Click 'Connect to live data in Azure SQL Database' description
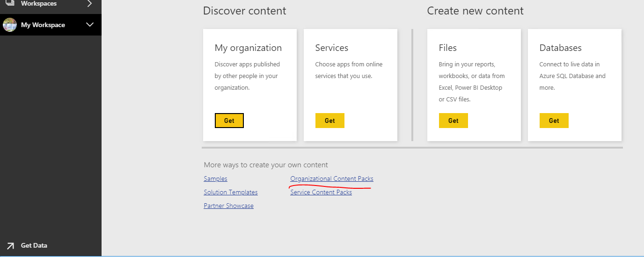This screenshot has height=257, width=644. 572,76
